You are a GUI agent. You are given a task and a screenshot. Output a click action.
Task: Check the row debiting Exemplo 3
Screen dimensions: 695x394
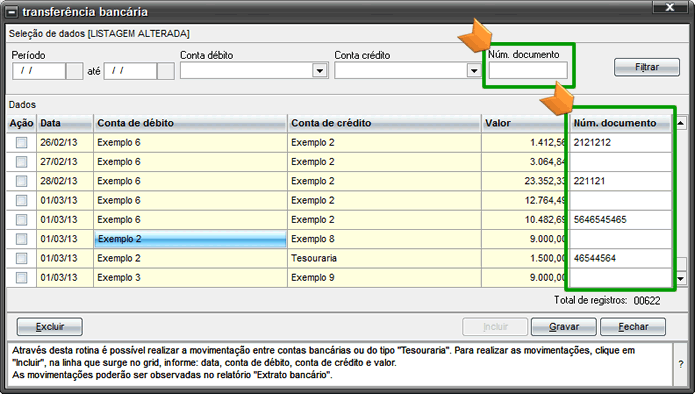pyautogui.click(x=21, y=278)
